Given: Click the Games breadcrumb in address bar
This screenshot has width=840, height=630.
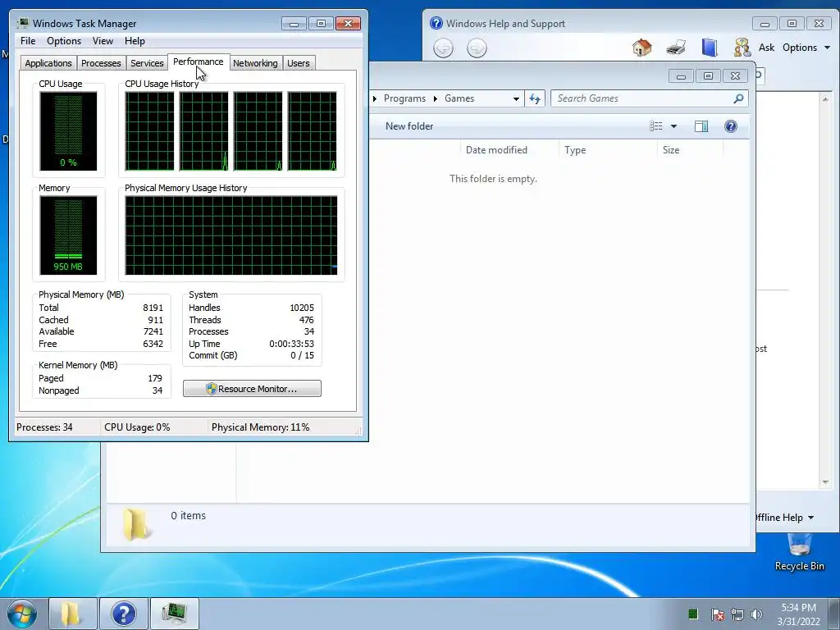Looking at the screenshot, I should point(459,98).
